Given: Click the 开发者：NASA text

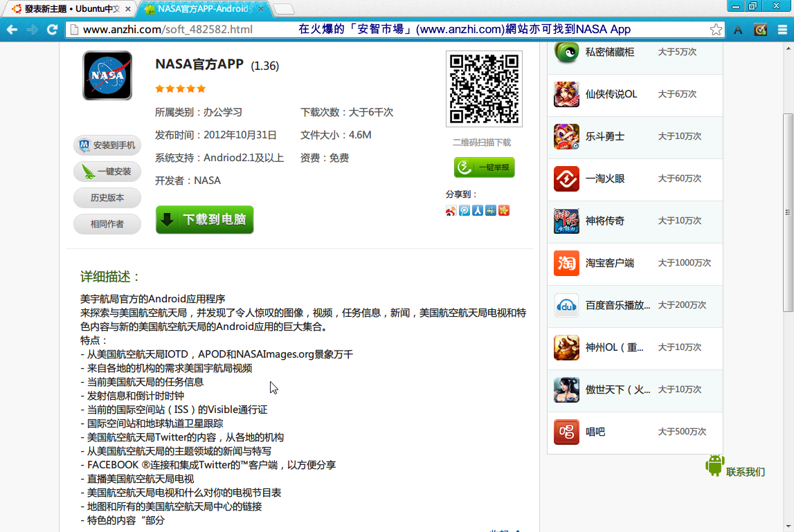Looking at the screenshot, I should coord(188,181).
